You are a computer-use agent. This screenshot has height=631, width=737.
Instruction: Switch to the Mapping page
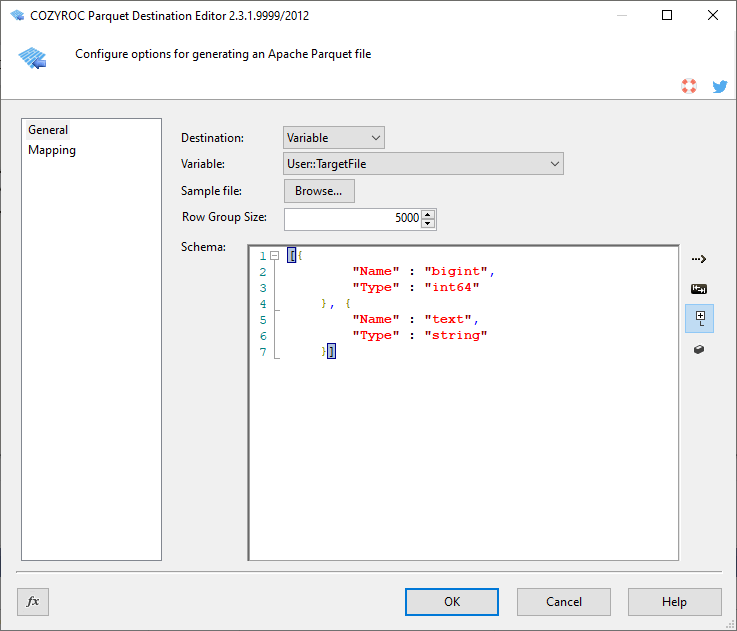pyautogui.click(x=52, y=150)
